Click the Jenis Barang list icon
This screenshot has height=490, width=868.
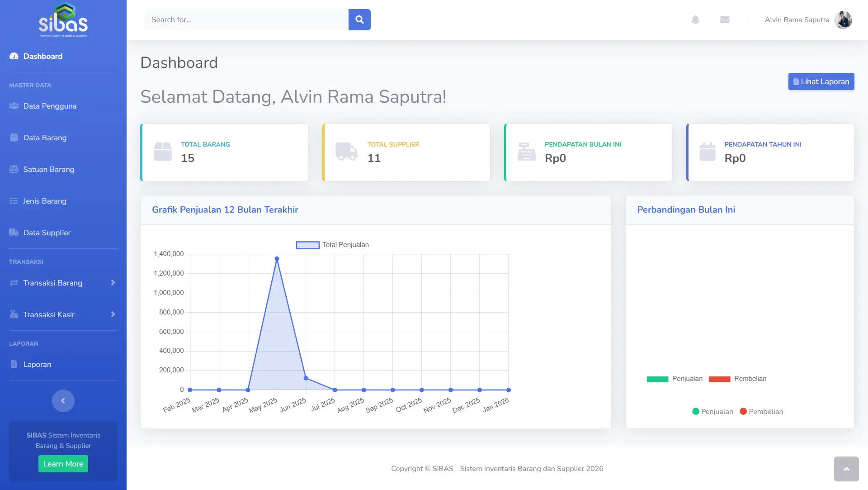[x=14, y=201]
